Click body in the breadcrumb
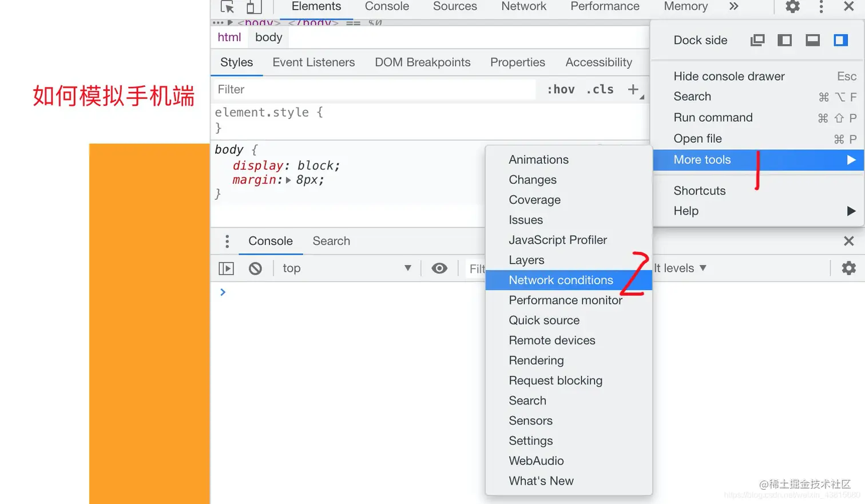Viewport: 865px width, 504px height. pyautogui.click(x=269, y=37)
